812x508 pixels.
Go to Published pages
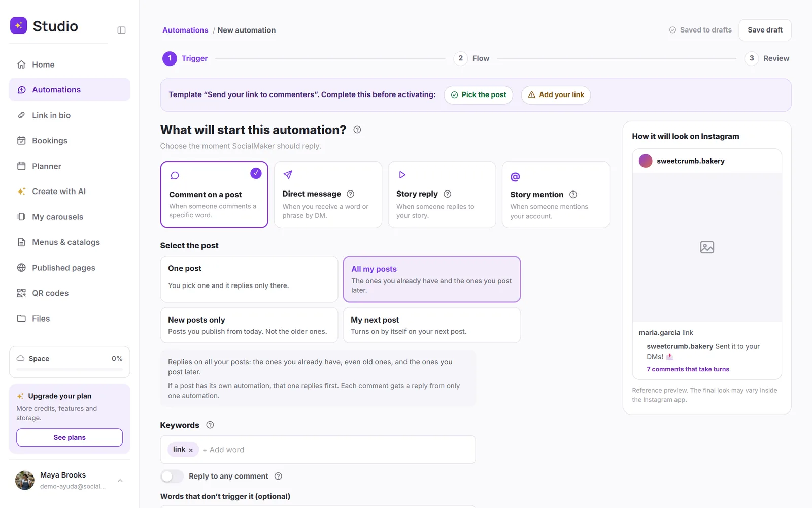click(x=70, y=268)
